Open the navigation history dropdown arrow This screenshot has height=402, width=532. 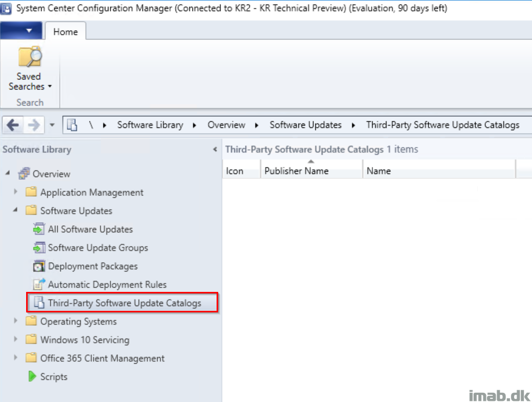pyautogui.click(x=52, y=125)
